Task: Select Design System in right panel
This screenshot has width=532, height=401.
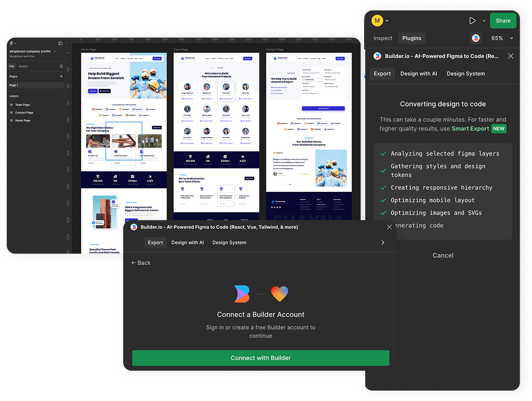Action: (x=465, y=74)
